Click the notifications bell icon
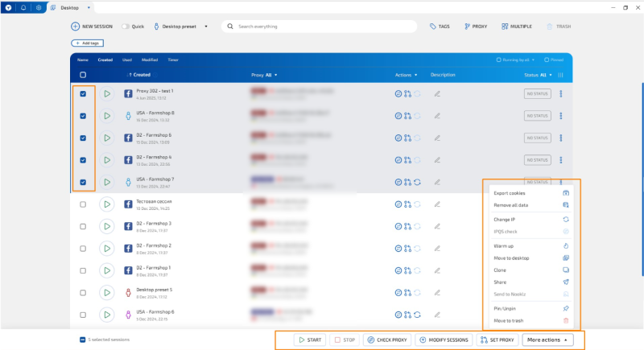Image resolution: width=644 pixels, height=350 pixels. pos(23,7)
